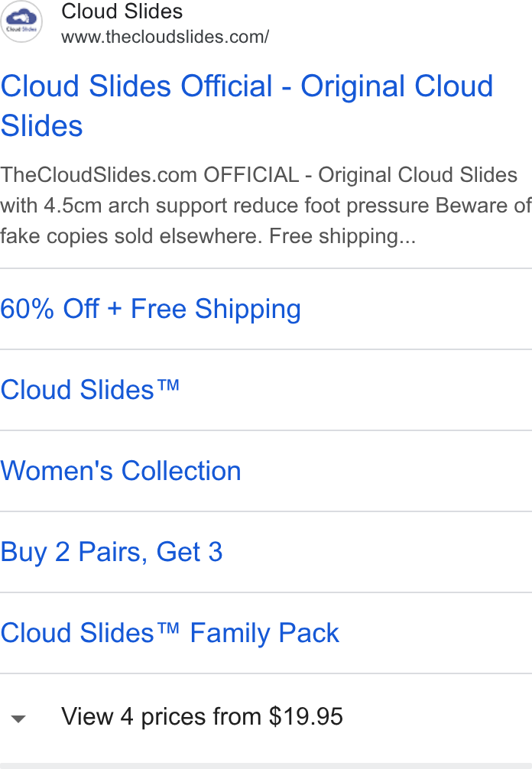Click the $19.95 price text
This screenshot has width=532, height=769.
pos(306,716)
